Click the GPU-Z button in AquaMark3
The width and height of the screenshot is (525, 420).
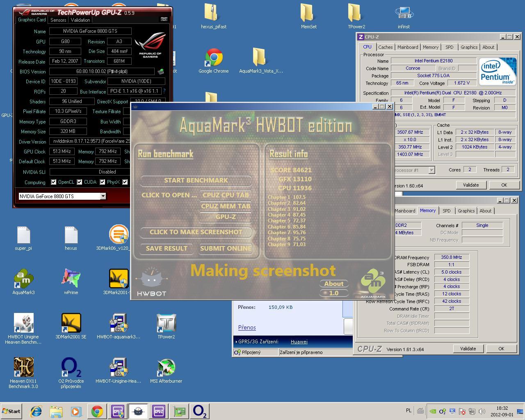[x=226, y=217]
